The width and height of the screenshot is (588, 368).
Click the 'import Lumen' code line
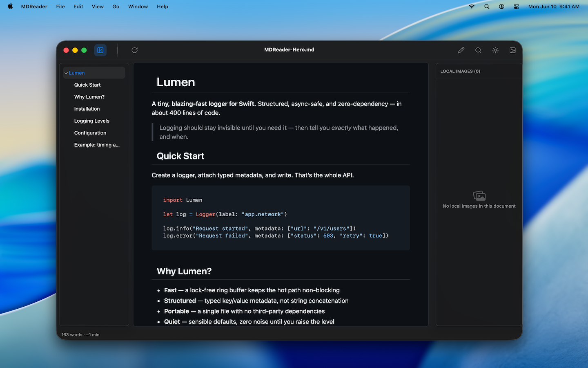(183, 200)
